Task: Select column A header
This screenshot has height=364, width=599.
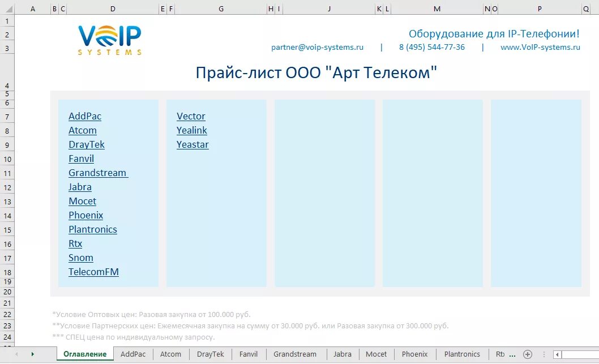Action: click(x=32, y=9)
